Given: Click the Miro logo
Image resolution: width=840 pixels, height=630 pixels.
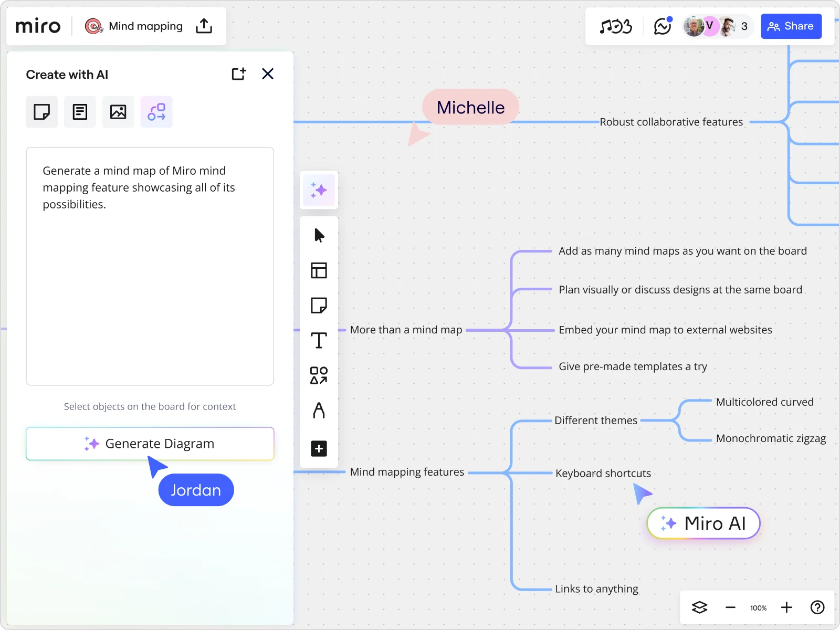Looking at the screenshot, I should pos(38,26).
